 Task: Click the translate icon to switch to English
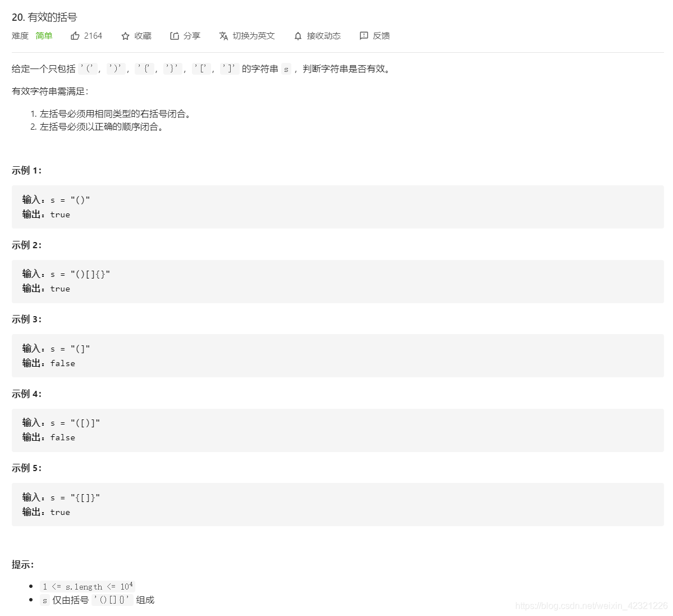(x=224, y=35)
